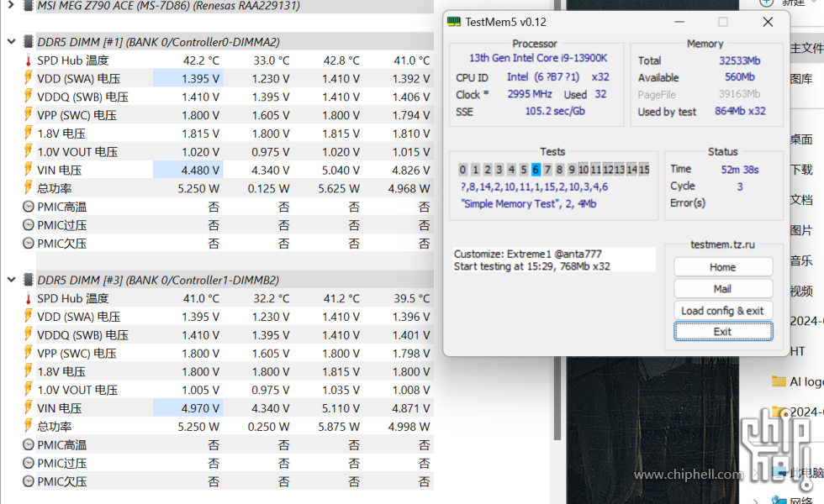
Task: Open 视频 in the Explorer sidebar
Action: click(801, 291)
